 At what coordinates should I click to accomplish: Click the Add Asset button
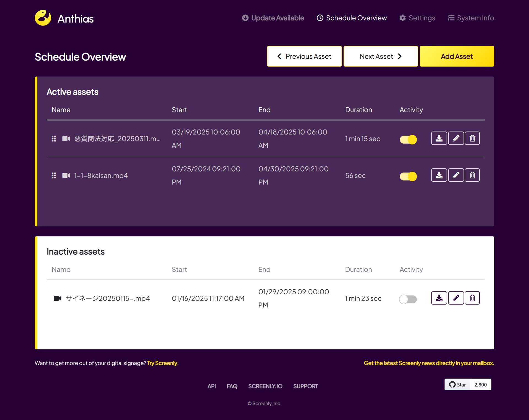point(457,56)
